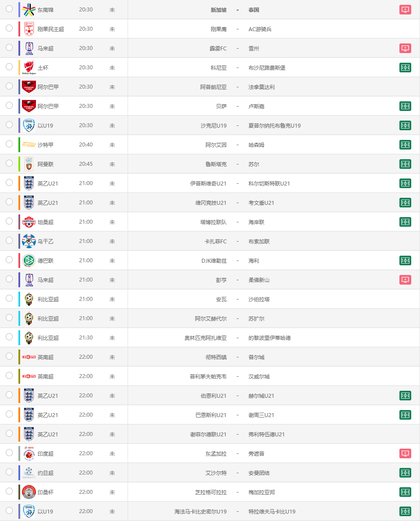Open pitch animation for DJK维勒兹 vs 海利

click(405, 260)
